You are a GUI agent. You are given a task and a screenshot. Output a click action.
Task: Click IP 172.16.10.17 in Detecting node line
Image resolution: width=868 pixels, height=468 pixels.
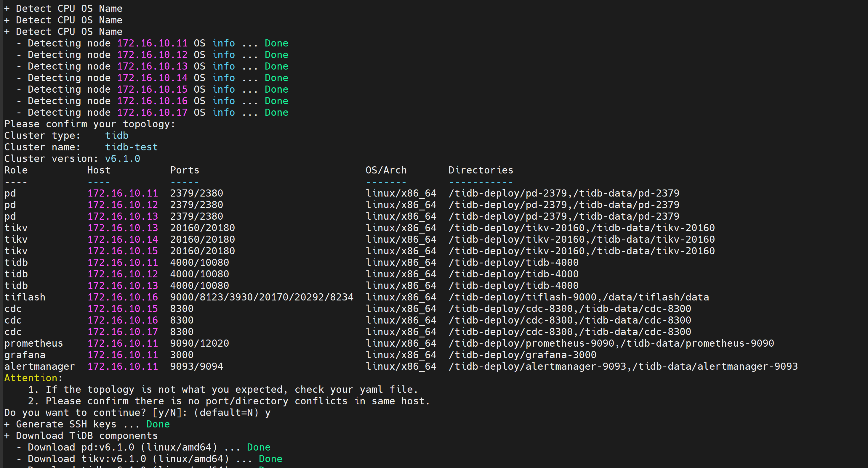click(152, 112)
